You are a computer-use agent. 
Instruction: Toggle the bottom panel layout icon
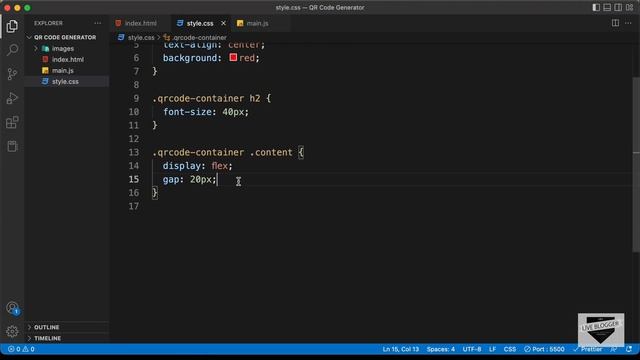[607, 7]
